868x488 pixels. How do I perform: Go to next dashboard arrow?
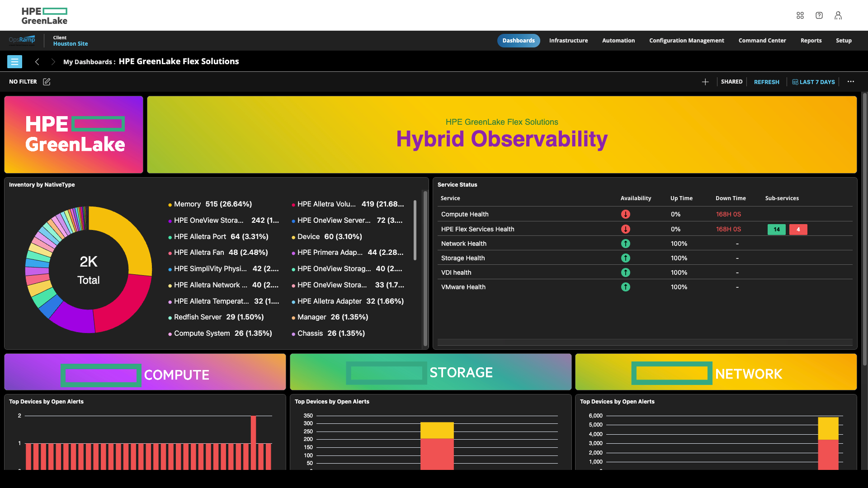(53, 61)
